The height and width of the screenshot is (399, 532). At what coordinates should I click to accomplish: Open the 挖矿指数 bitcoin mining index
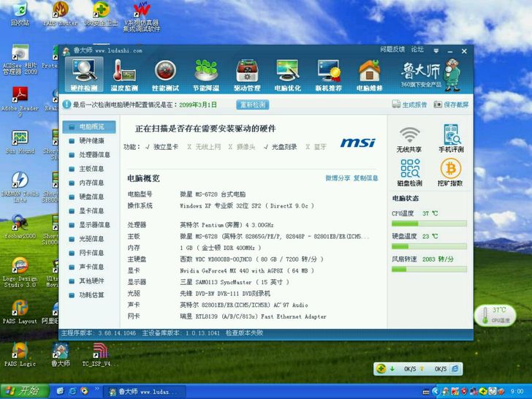pos(450,172)
